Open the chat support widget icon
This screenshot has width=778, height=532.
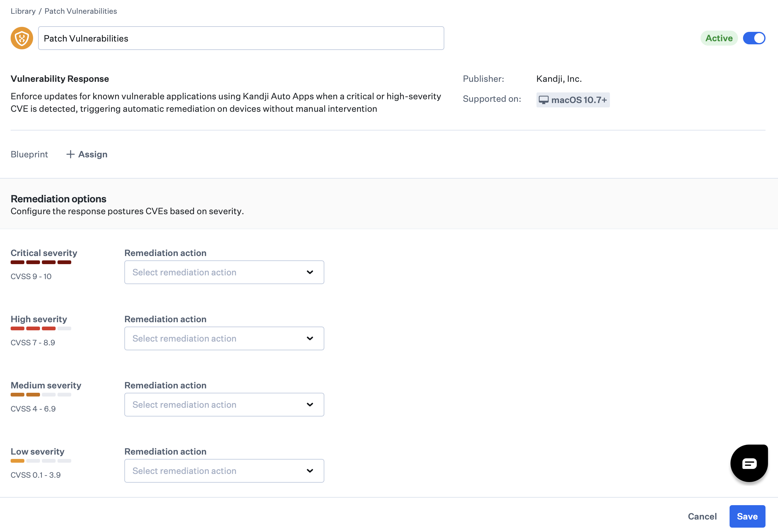click(x=749, y=463)
